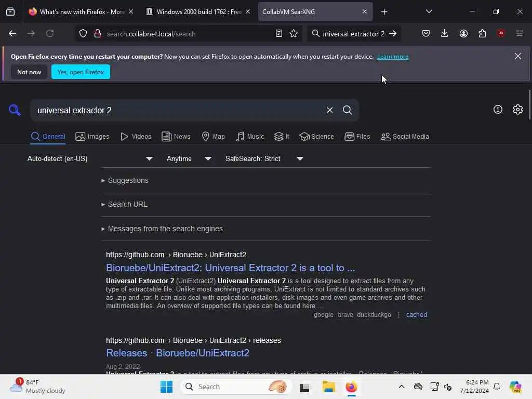Show hidden system tray icons
This screenshot has width=532, height=399.
(x=402, y=387)
